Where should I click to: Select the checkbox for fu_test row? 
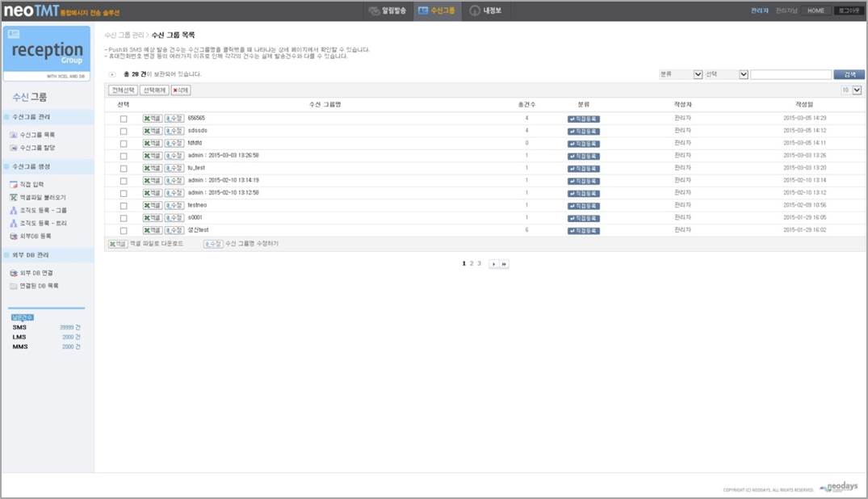(124, 169)
